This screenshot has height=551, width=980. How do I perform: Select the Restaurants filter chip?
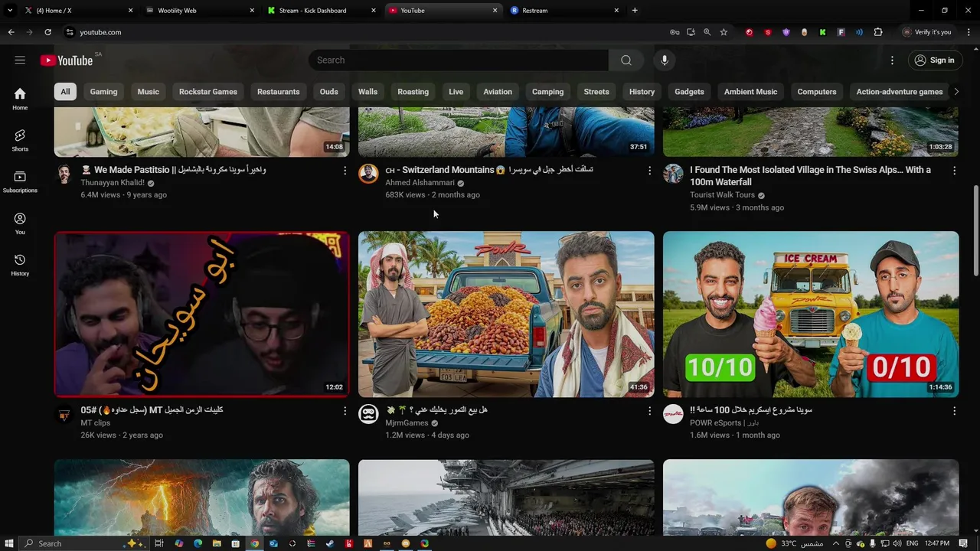[278, 92]
